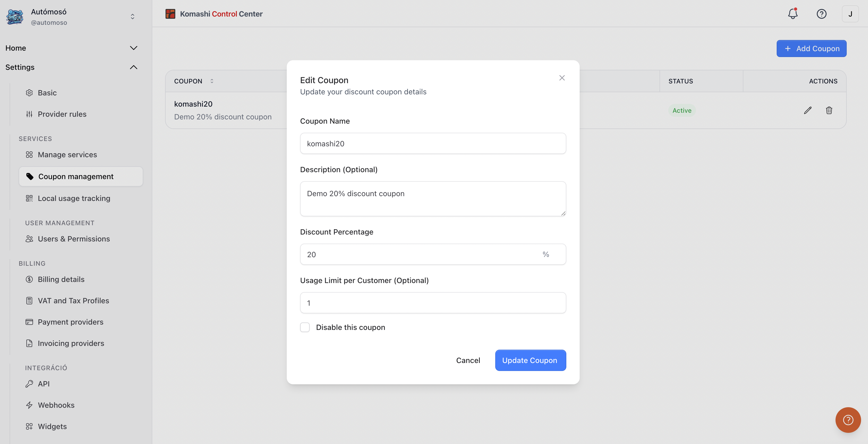Collapse the Settings section chevron
This screenshot has width=868, height=444.
tap(133, 67)
